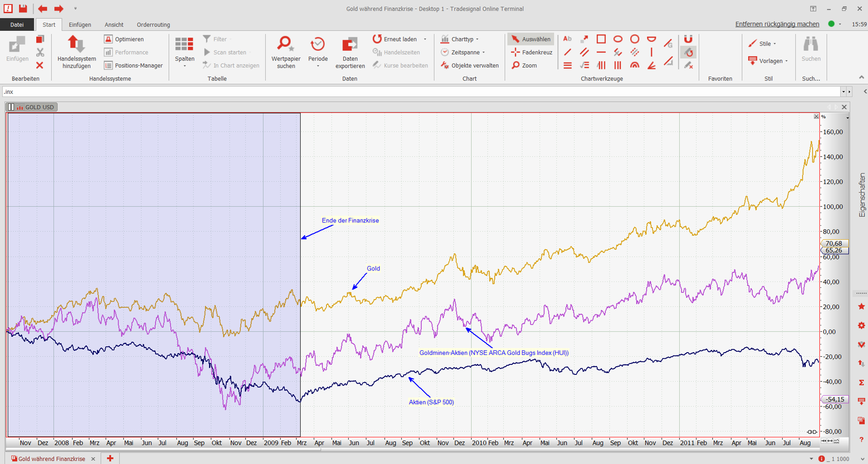Click the Objekte verwalten button

tap(470, 65)
